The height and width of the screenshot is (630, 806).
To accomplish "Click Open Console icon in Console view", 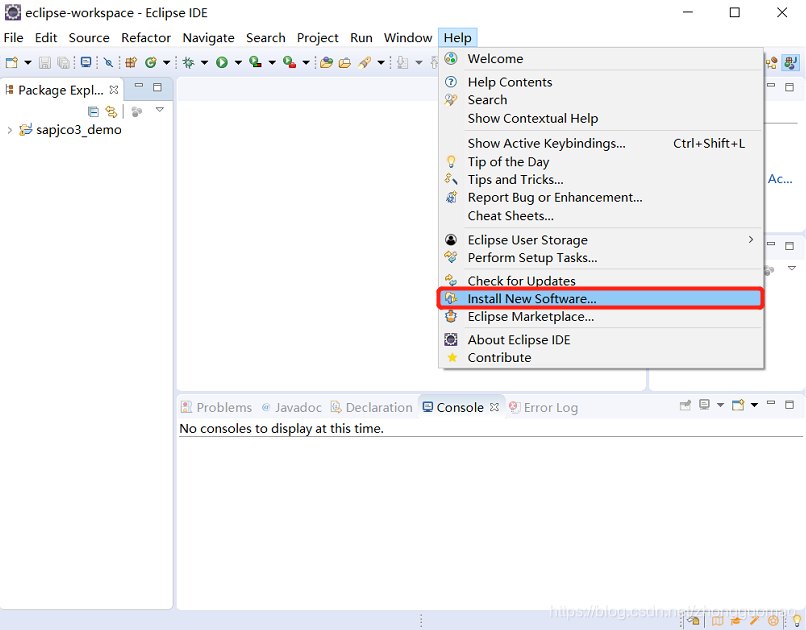I will click(x=738, y=405).
